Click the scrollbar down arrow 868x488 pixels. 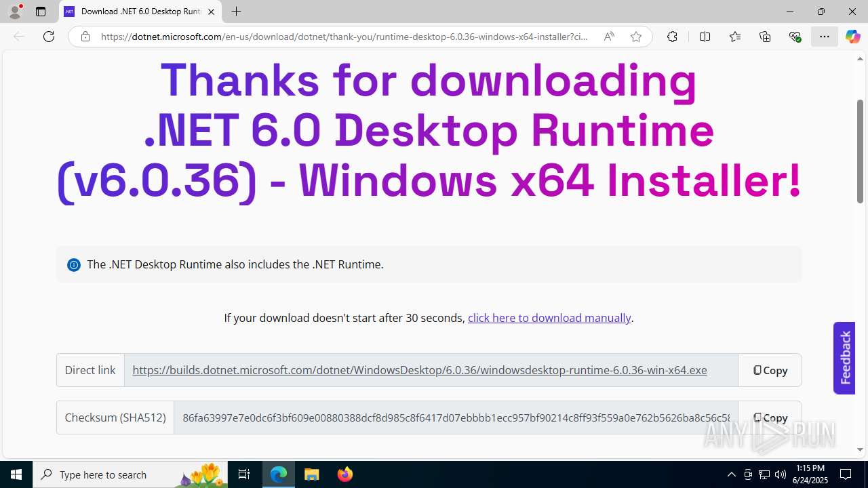860,449
